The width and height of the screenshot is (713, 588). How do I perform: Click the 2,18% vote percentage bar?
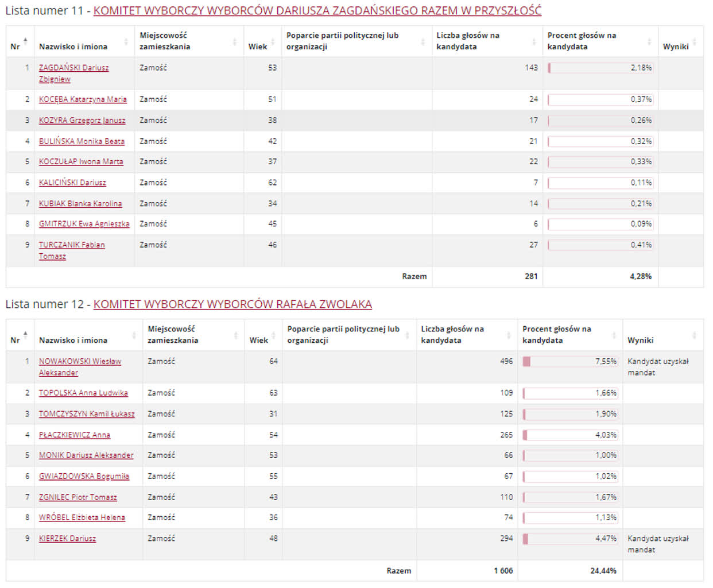[600, 68]
